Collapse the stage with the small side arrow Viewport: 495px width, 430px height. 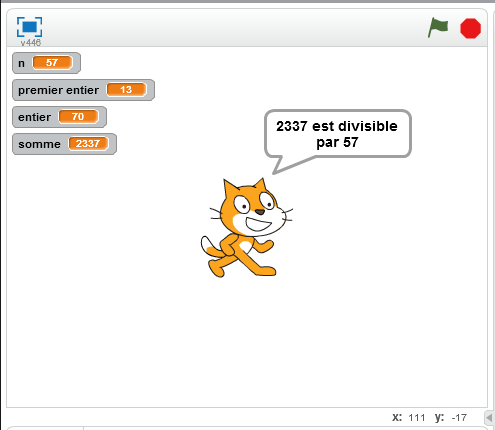pyautogui.click(x=489, y=417)
